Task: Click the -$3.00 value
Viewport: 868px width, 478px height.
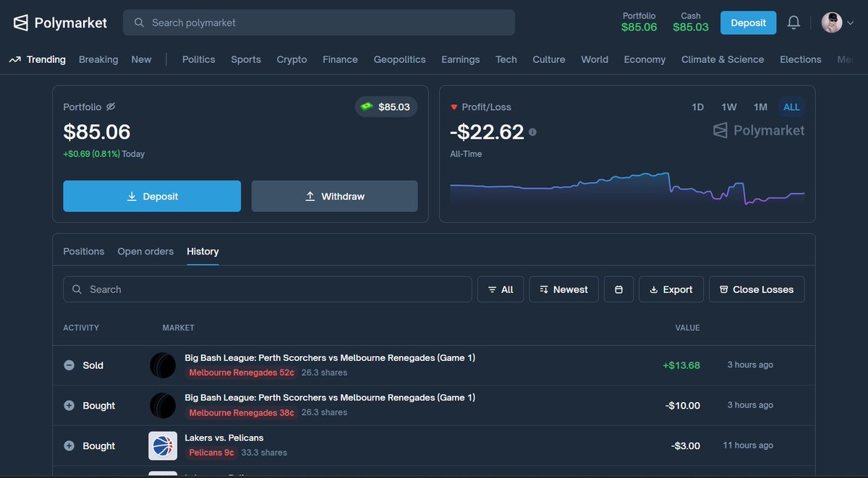Action: click(x=685, y=446)
